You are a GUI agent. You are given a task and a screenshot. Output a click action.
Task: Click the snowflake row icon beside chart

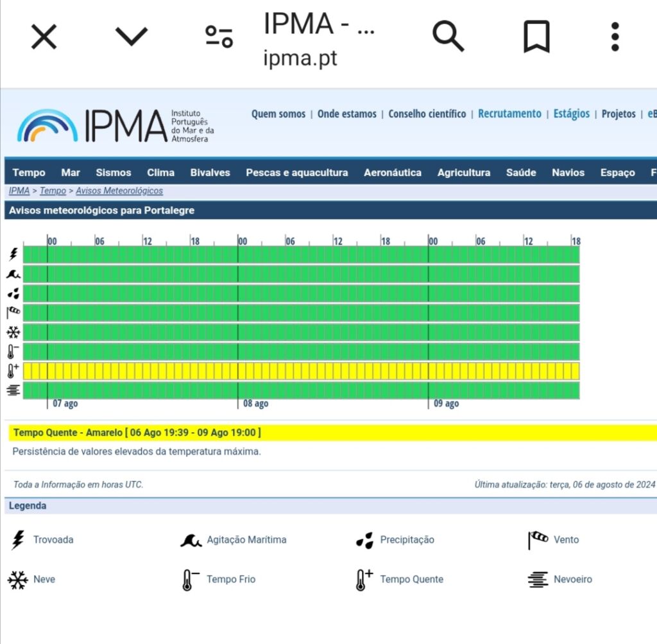click(x=13, y=333)
